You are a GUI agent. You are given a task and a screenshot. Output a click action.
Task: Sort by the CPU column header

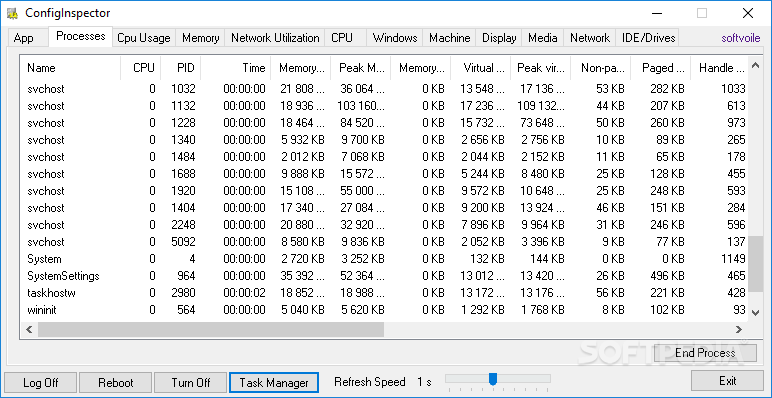[141, 68]
